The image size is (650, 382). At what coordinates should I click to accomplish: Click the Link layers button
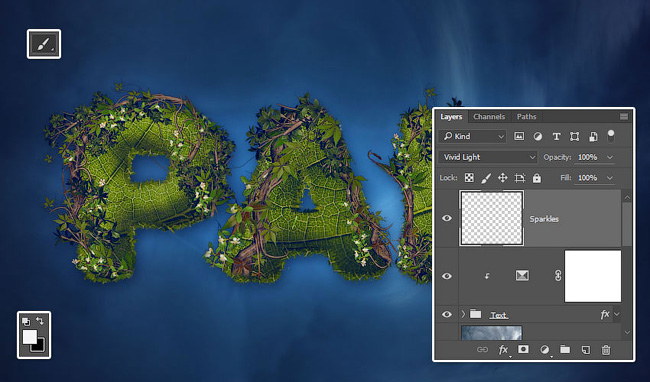(482, 350)
